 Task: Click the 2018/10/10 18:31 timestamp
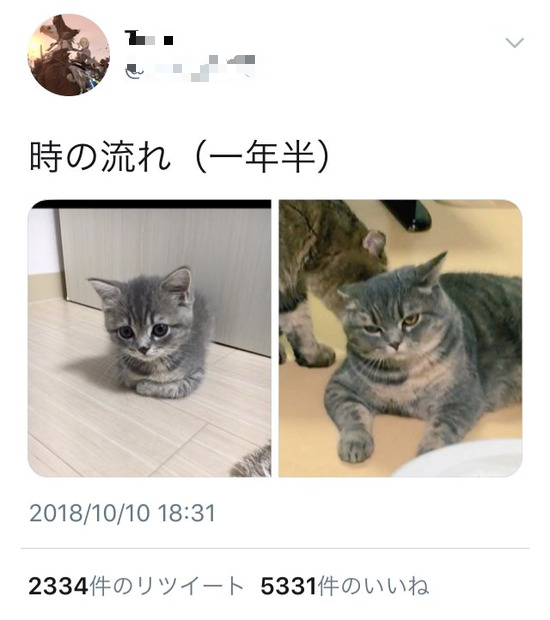tap(123, 514)
